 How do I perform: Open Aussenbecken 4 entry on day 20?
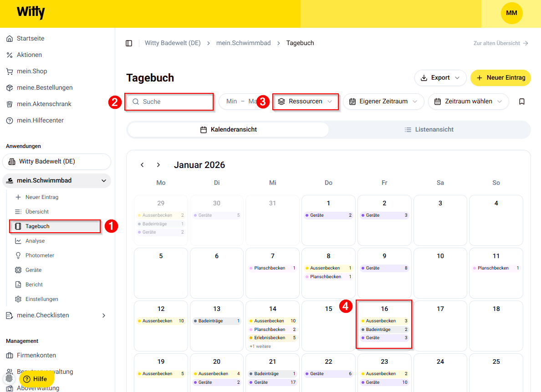tap(217, 374)
